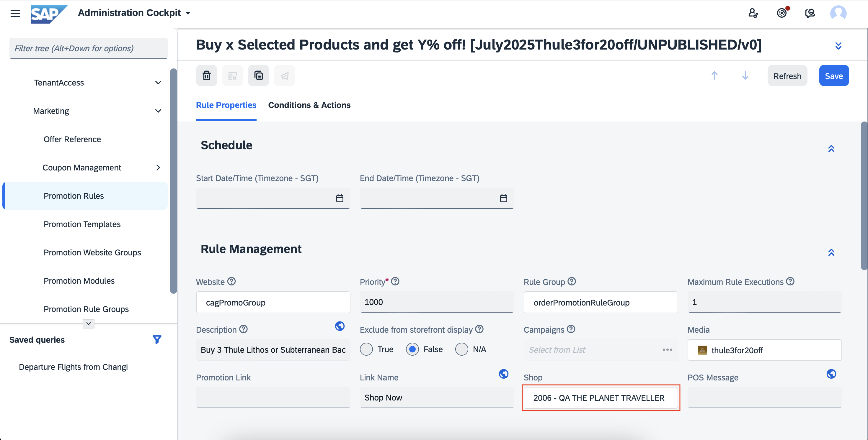Show help for the Website field
The width and height of the screenshot is (868, 440).
[x=231, y=281]
